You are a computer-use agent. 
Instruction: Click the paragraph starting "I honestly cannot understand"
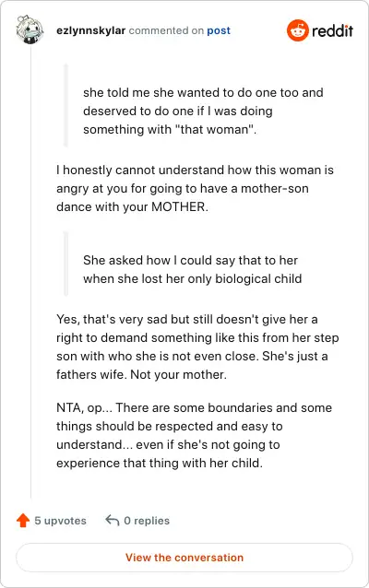pyautogui.click(x=195, y=188)
